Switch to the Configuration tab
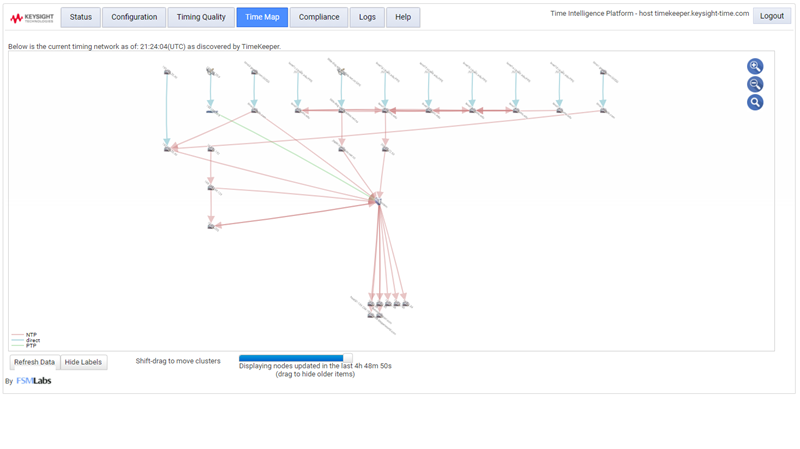The height and width of the screenshot is (449, 800). [x=134, y=17]
